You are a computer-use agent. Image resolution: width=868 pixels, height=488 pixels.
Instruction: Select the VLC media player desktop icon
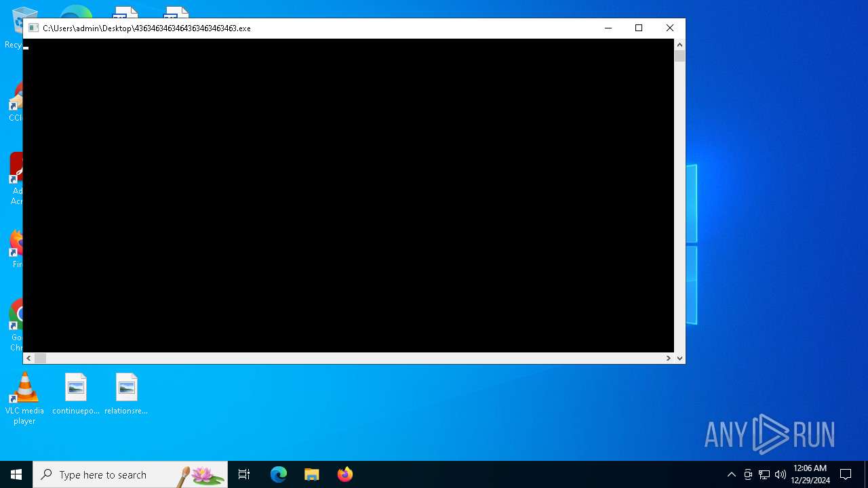[24, 399]
